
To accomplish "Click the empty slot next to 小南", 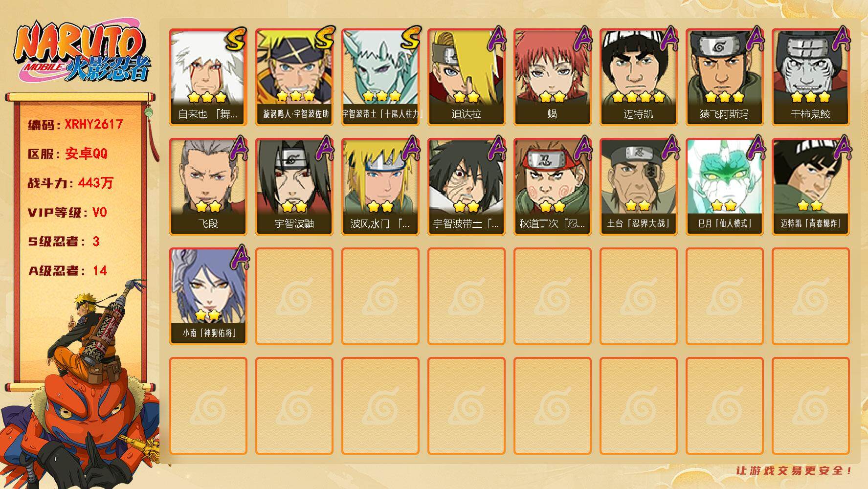I will tap(294, 296).
